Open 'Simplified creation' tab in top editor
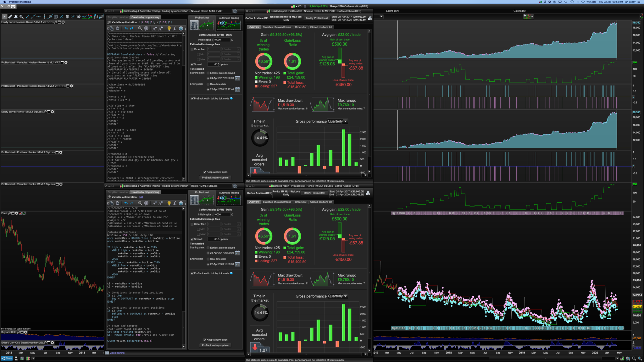This screenshot has height=362, width=644. 118,17
